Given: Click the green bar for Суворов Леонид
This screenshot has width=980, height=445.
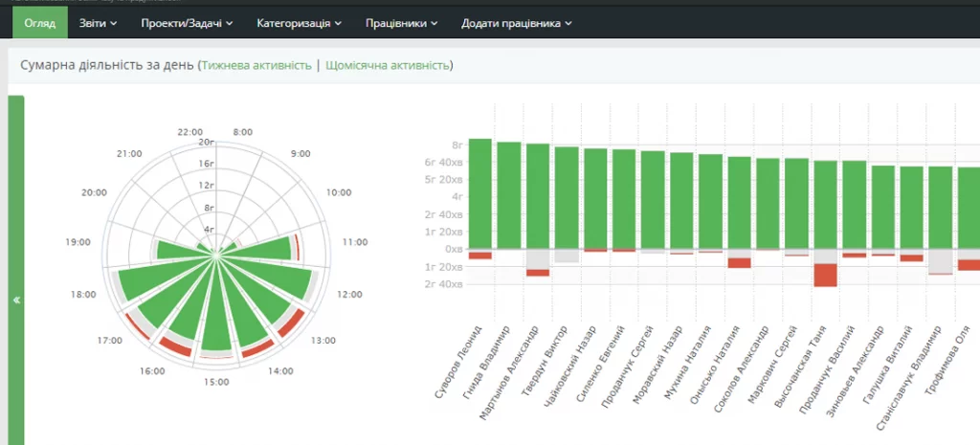Looking at the screenshot, I should click(x=480, y=193).
